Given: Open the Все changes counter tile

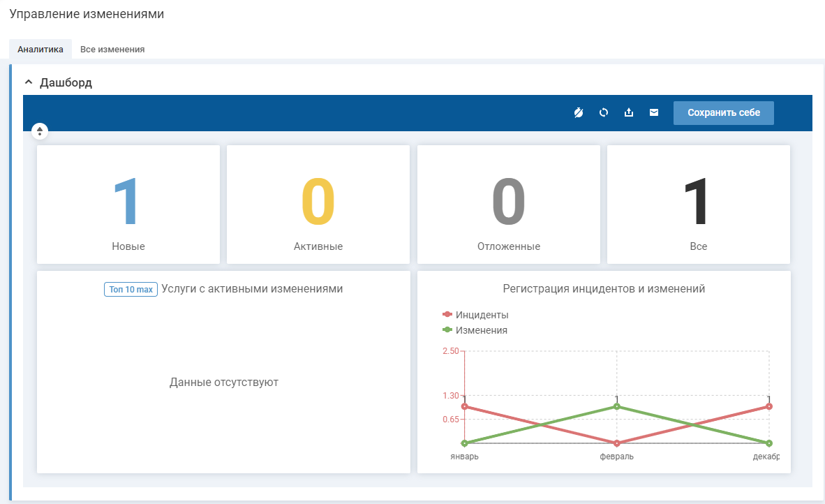Looking at the screenshot, I should click(698, 205).
